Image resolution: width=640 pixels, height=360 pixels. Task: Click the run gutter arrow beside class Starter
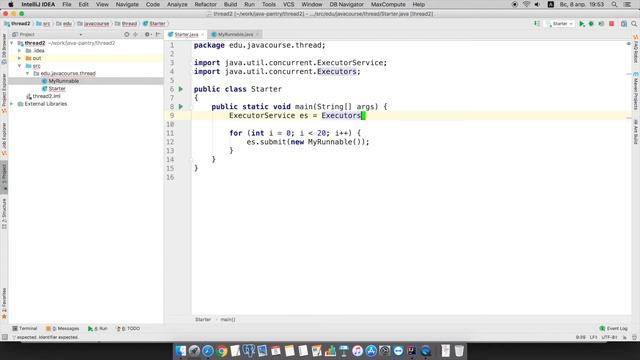tap(181, 89)
